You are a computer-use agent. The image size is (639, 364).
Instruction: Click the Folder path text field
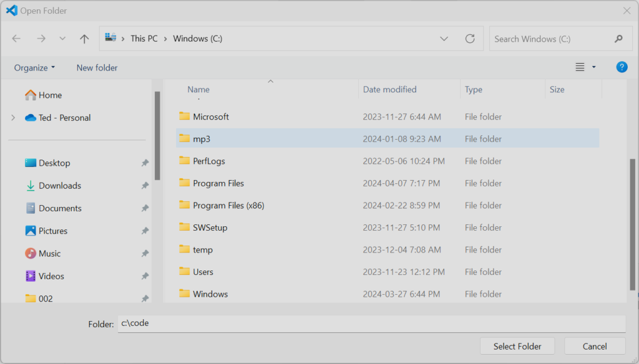tap(371, 323)
